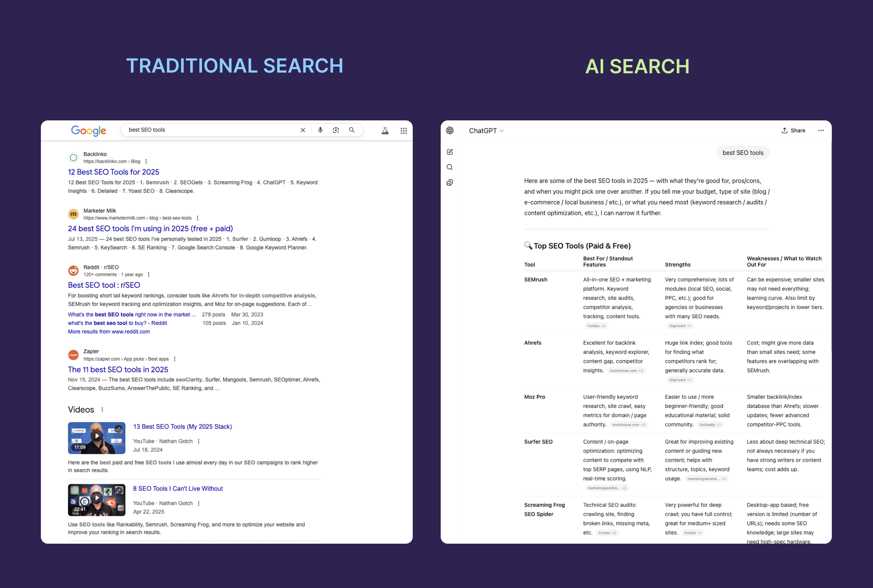Image resolution: width=873 pixels, height=588 pixels.
Task: Open options menu on the Videos heading
Action: click(102, 409)
